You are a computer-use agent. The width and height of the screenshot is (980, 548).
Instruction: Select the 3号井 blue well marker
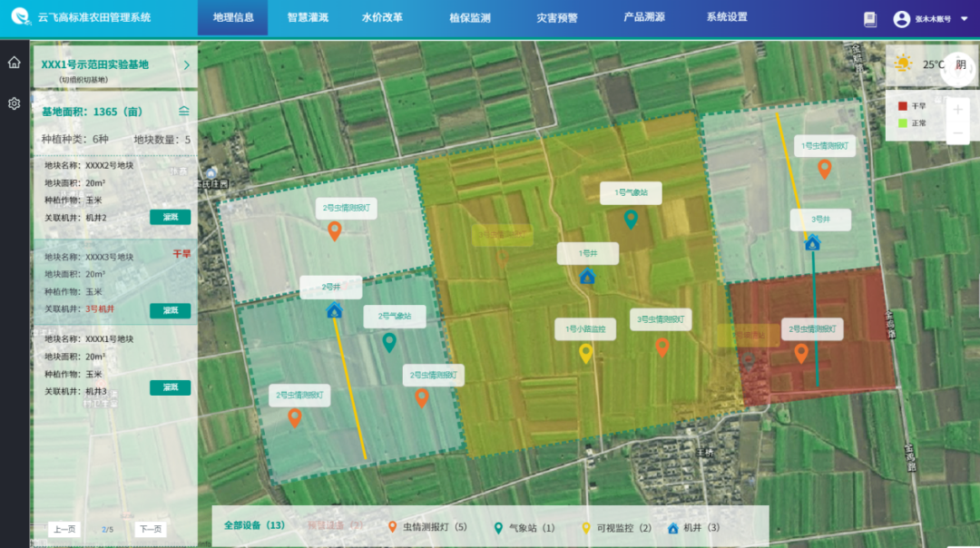click(x=812, y=242)
